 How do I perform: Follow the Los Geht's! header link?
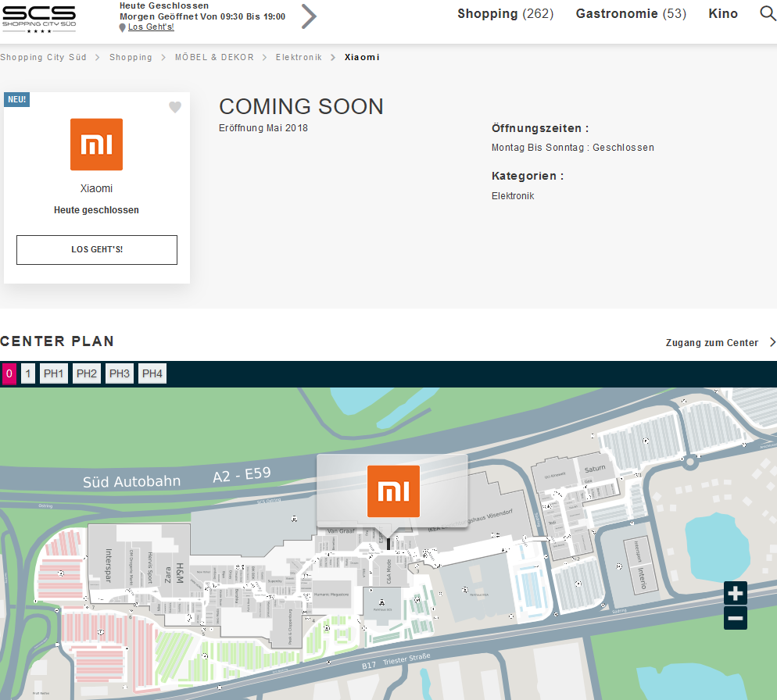pyautogui.click(x=151, y=27)
